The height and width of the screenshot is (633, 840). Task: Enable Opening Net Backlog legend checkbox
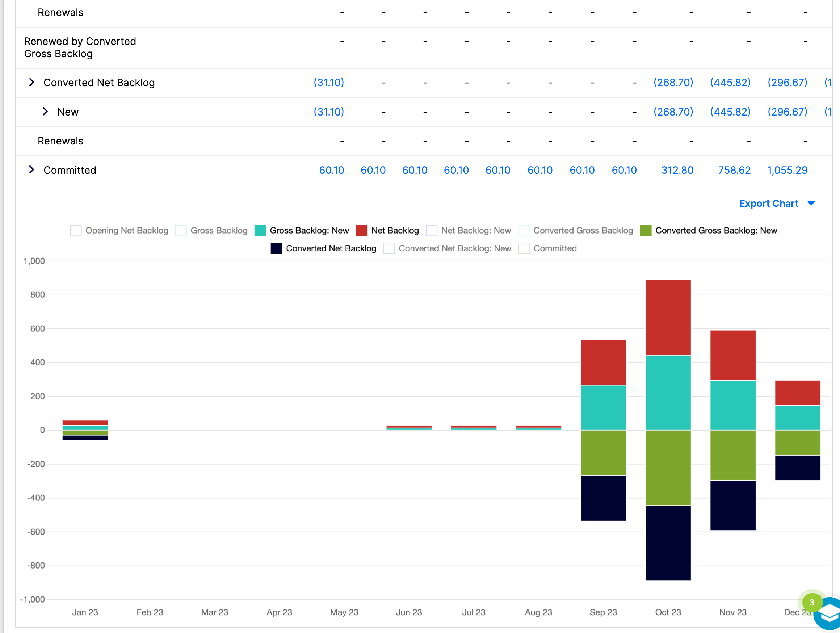[76, 230]
